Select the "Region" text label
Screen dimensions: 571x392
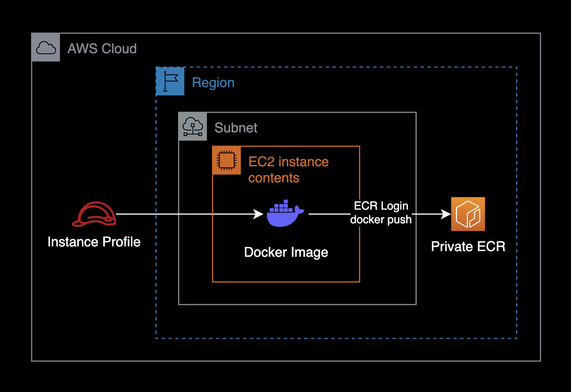(x=213, y=83)
